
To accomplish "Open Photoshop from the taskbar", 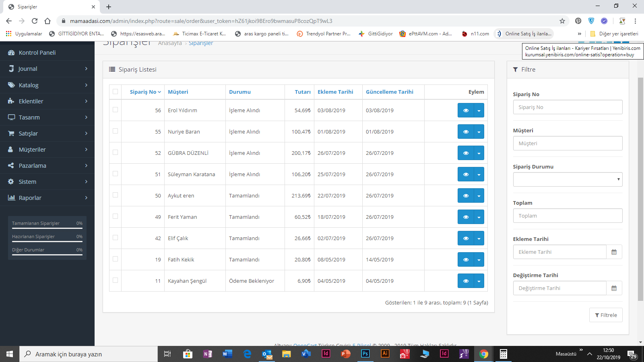I will [365, 354].
